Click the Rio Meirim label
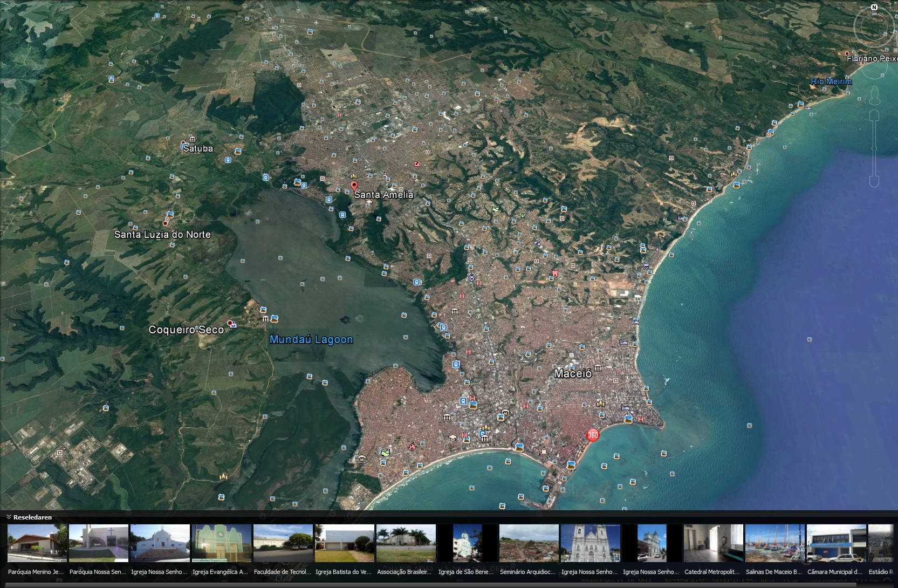 click(x=831, y=81)
